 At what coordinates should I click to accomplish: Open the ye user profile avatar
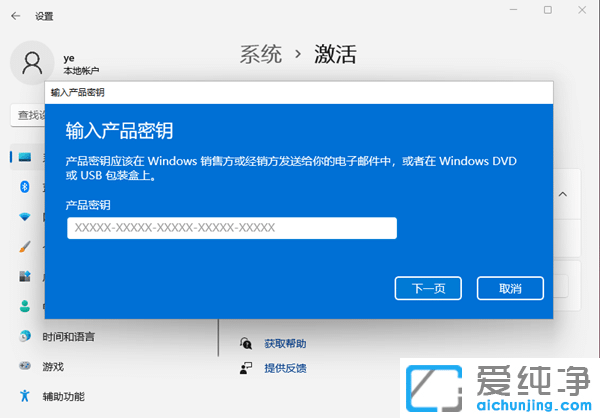(32, 63)
